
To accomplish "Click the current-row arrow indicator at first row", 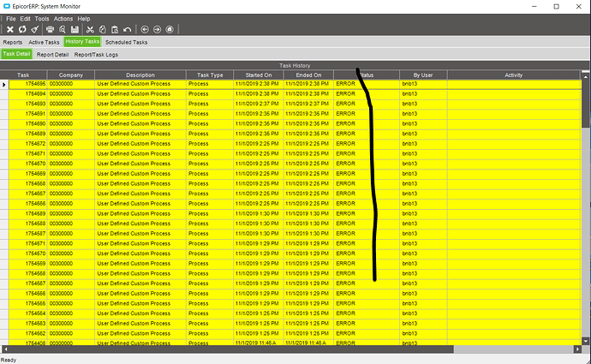I will point(4,85).
